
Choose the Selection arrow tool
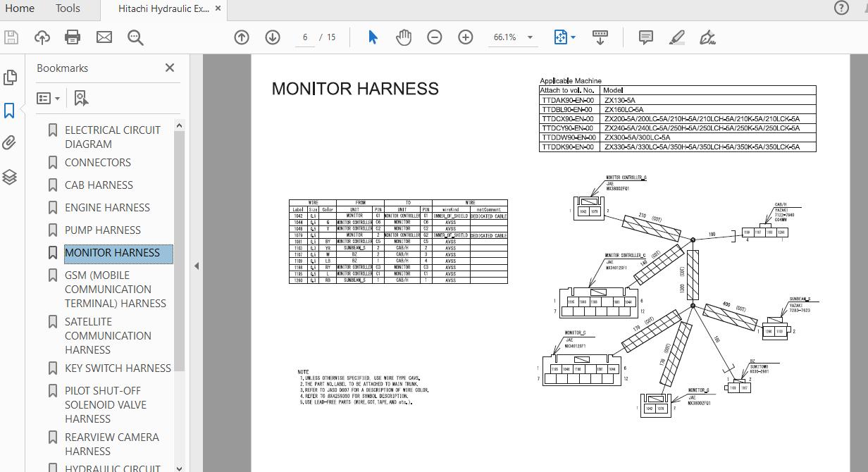(x=373, y=37)
